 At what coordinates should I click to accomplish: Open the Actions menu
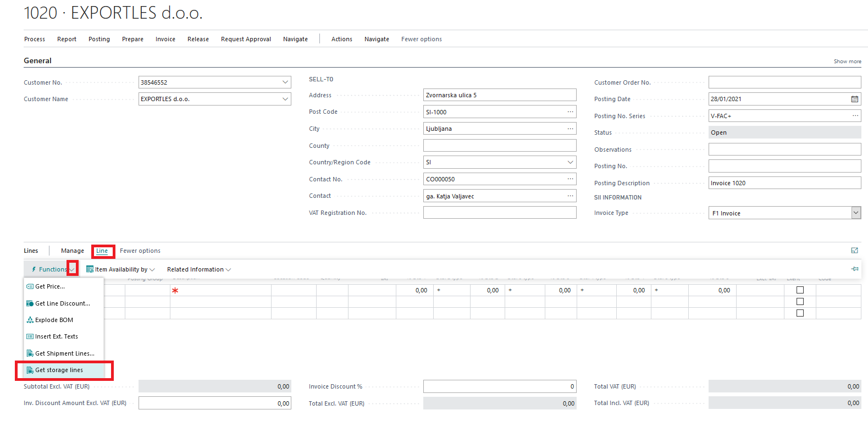pos(341,39)
